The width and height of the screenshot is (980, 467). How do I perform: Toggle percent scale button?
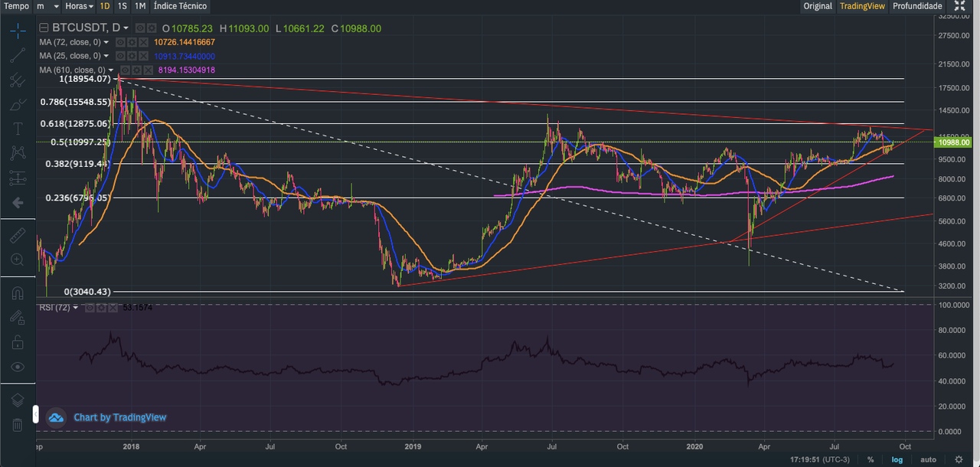(871, 459)
